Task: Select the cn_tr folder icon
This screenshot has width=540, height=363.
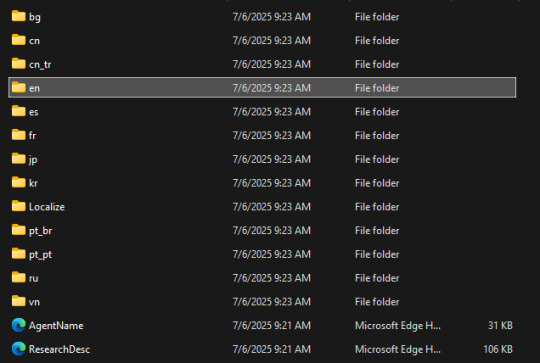Action: point(19,63)
